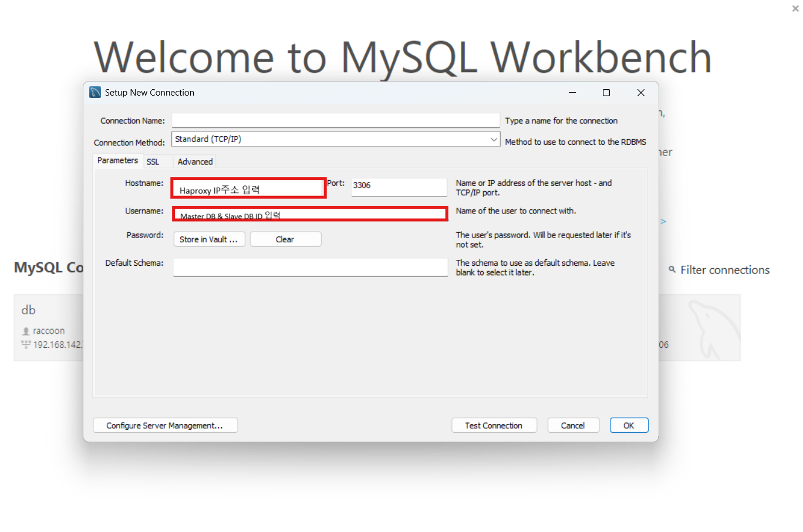Close the welcome screen with top-right X

pyautogui.click(x=795, y=8)
